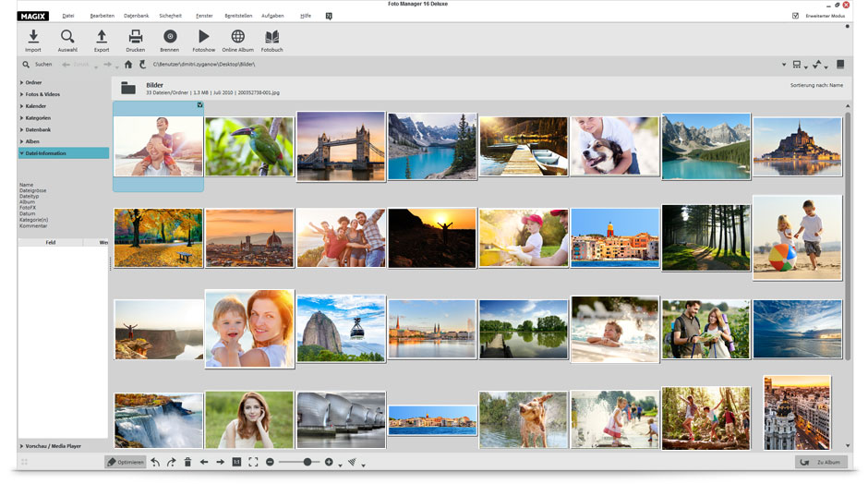Click the Suchen magnifier icon

tap(26, 65)
